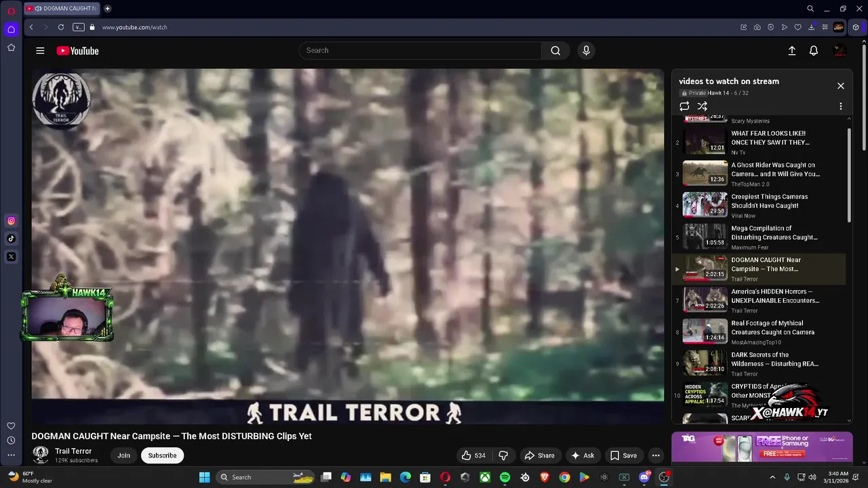Open Instagram in the Opera sidebar
This screenshot has height=488, width=868.
(11, 220)
